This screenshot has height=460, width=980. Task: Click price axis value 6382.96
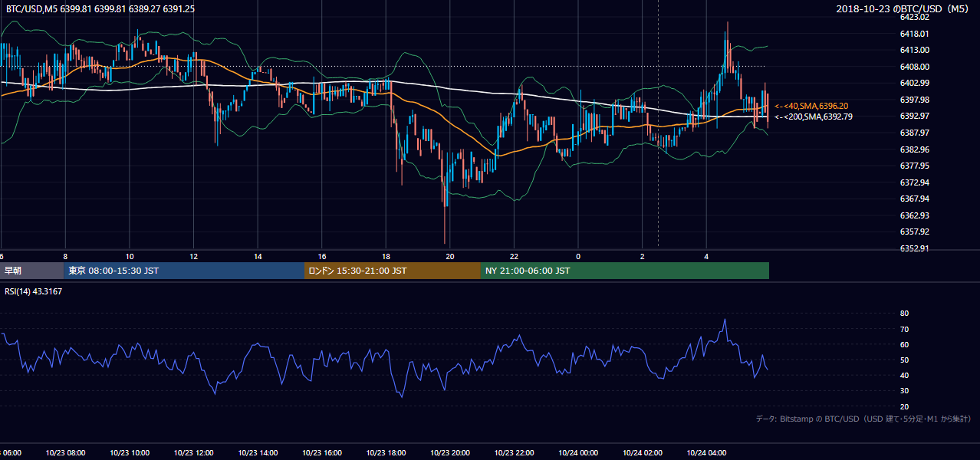coord(915,149)
